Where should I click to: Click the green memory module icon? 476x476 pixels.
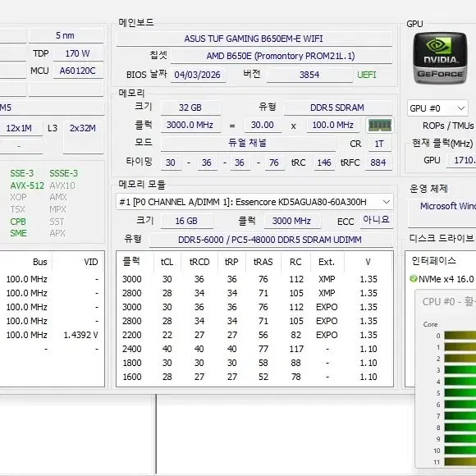tap(380, 126)
